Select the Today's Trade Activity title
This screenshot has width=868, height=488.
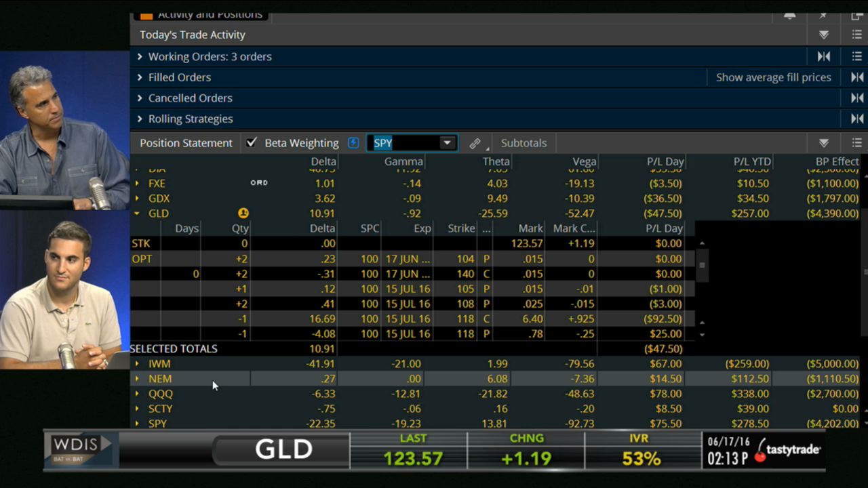193,35
